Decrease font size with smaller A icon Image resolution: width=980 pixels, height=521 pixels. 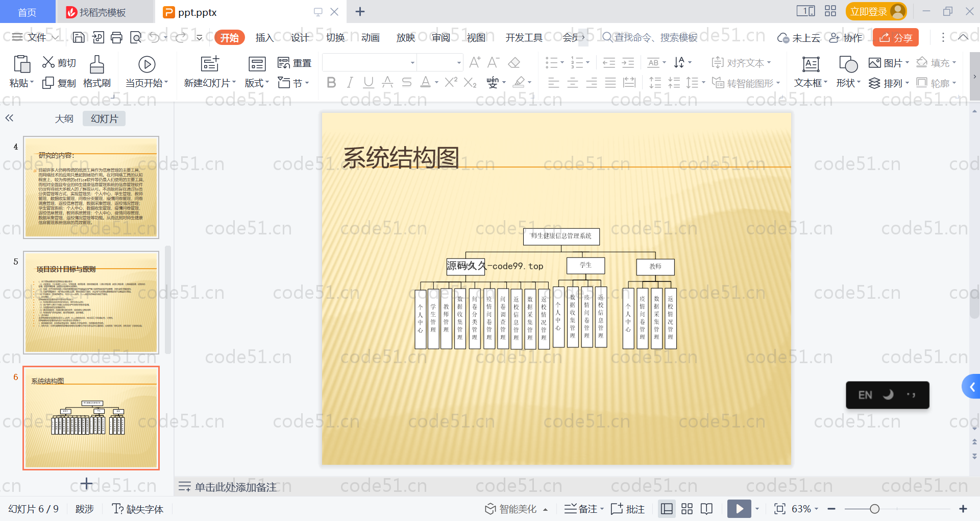tap(494, 63)
